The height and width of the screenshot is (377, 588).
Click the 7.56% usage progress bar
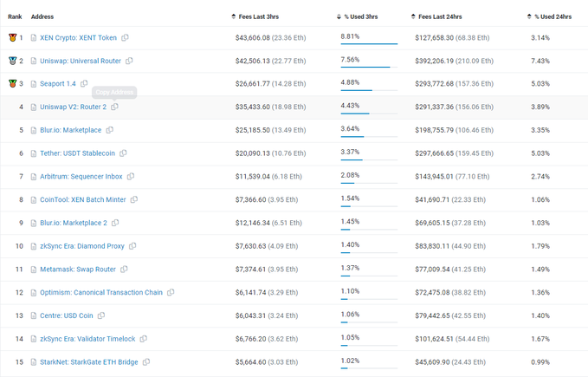369,67
